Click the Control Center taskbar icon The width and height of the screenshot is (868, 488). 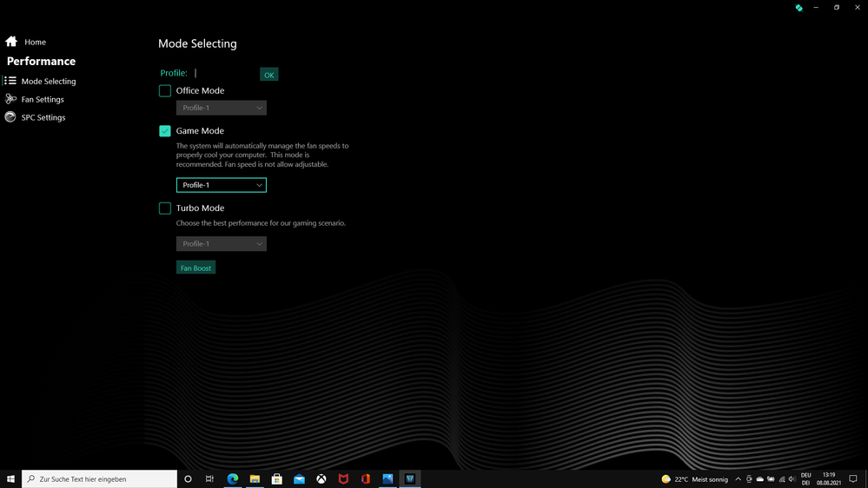pos(409,478)
